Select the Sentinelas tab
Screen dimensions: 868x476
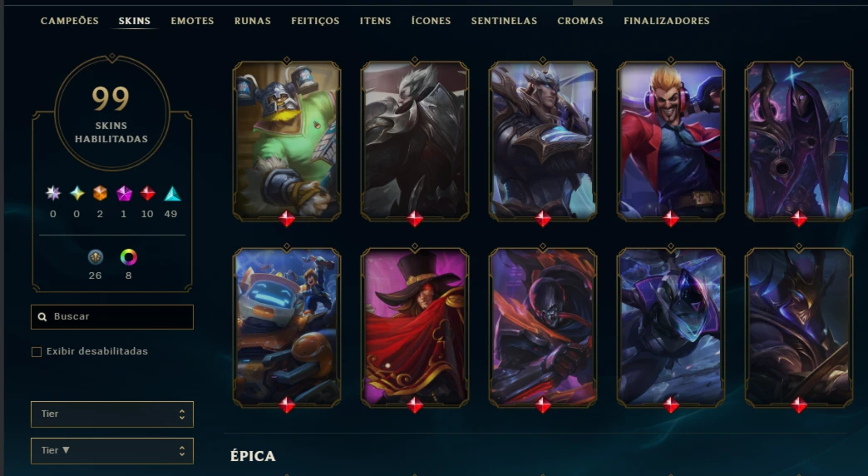click(x=504, y=21)
